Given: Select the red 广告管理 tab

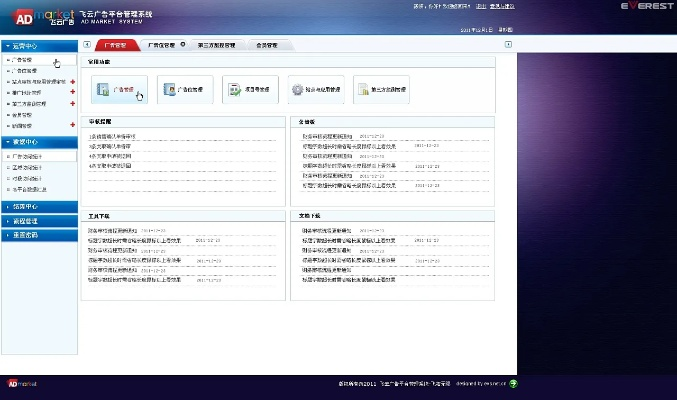Looking at the screenshot, I should [x=116, y=45].
